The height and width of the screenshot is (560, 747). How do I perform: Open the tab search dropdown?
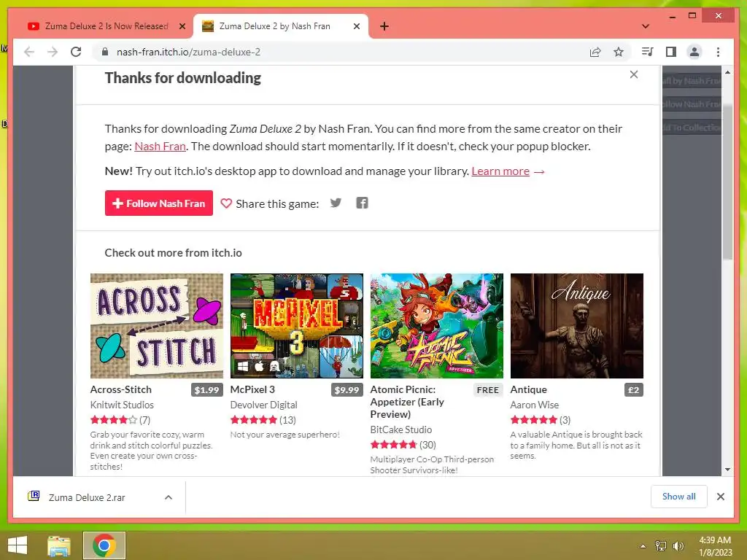[646, 26]
